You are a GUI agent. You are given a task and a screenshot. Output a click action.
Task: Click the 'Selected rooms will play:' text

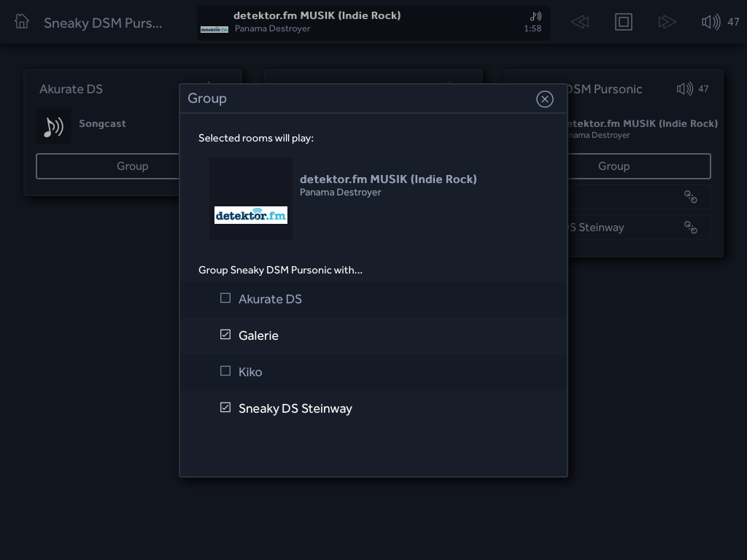256,138
